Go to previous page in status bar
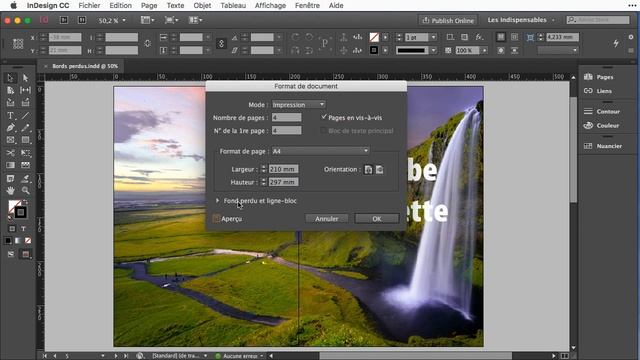 pyautogui.click(x=55, y=356)
